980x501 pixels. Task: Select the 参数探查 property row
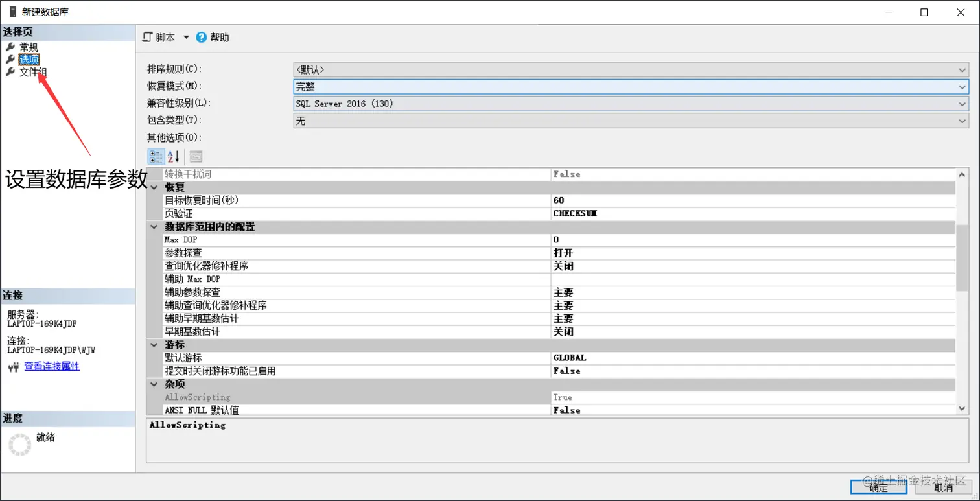(x=558, y=253)
